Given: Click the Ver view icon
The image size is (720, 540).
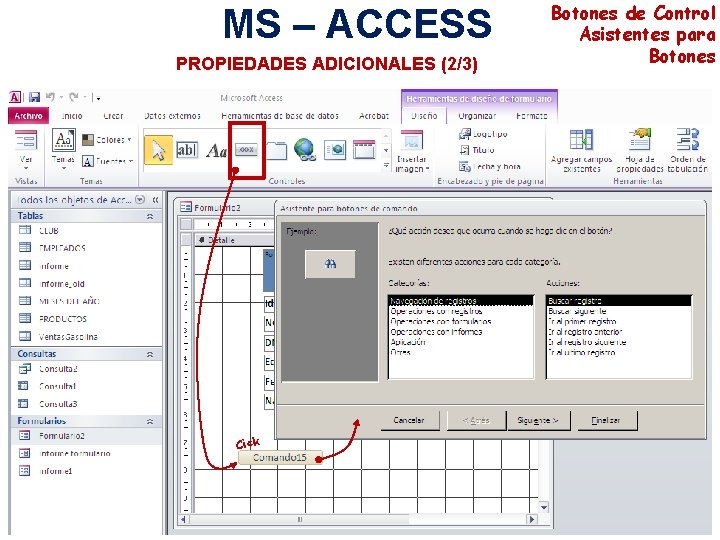Looking at the screenshot, I should coord(26,141).
